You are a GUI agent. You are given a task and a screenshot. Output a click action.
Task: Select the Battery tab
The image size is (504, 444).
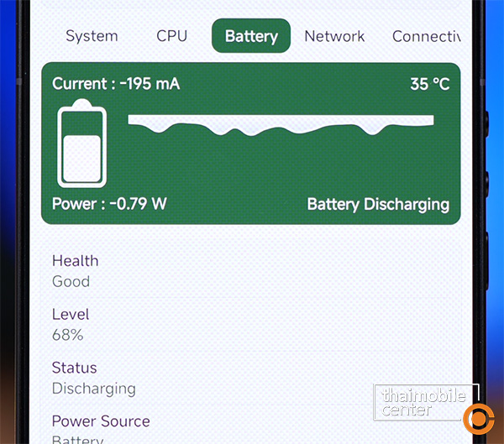251,36
